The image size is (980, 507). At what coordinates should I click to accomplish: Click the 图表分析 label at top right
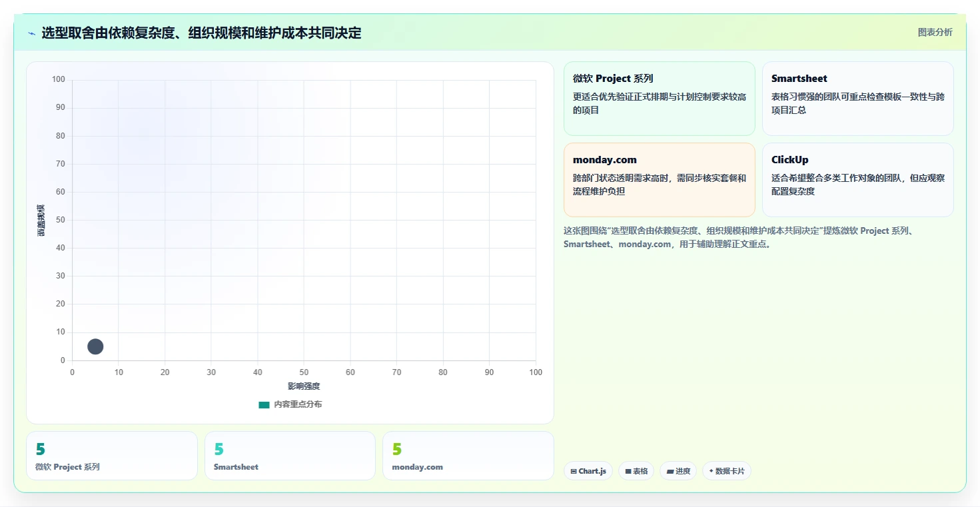point(935,32)
